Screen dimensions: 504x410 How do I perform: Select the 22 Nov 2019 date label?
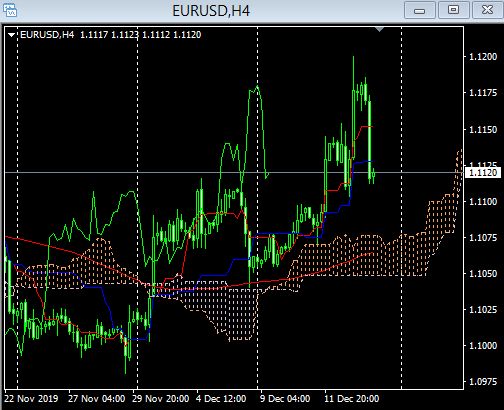click(x=31, y=399)
